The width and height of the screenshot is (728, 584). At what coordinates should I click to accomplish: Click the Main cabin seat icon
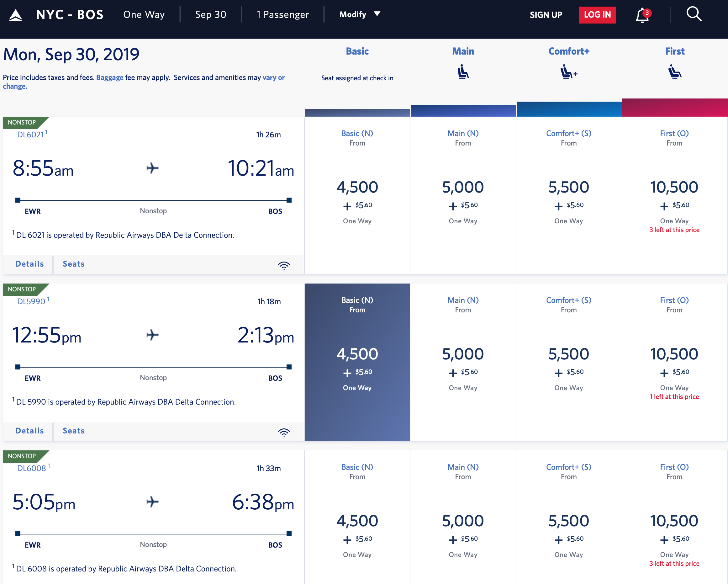(x=463, y=71)
